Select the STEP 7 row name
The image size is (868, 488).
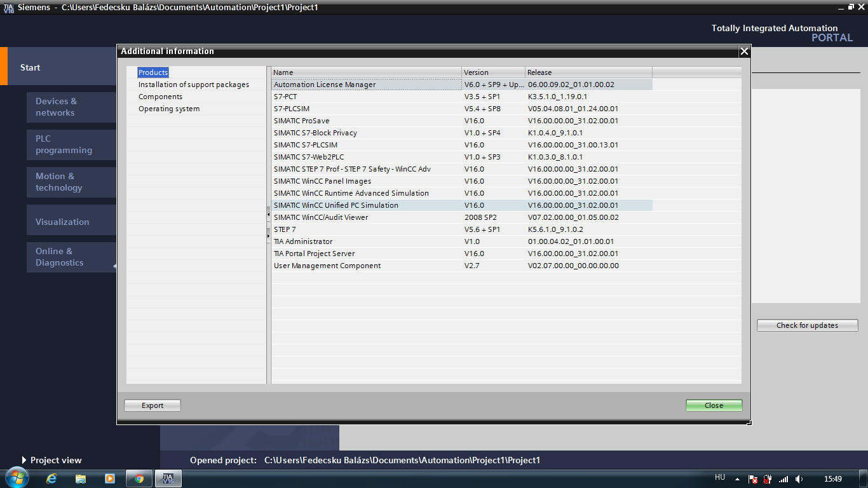click(285, 229)
